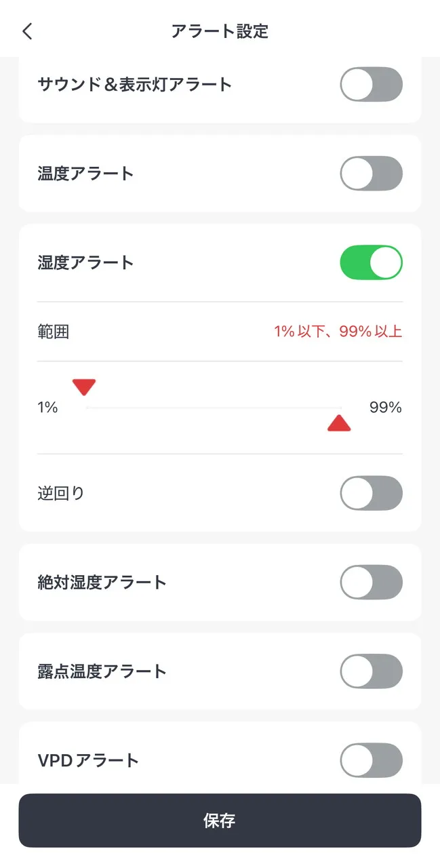Enable the VPDアラート toggle
Viewport: 440px width, 868px height.
tap(371, 760)
